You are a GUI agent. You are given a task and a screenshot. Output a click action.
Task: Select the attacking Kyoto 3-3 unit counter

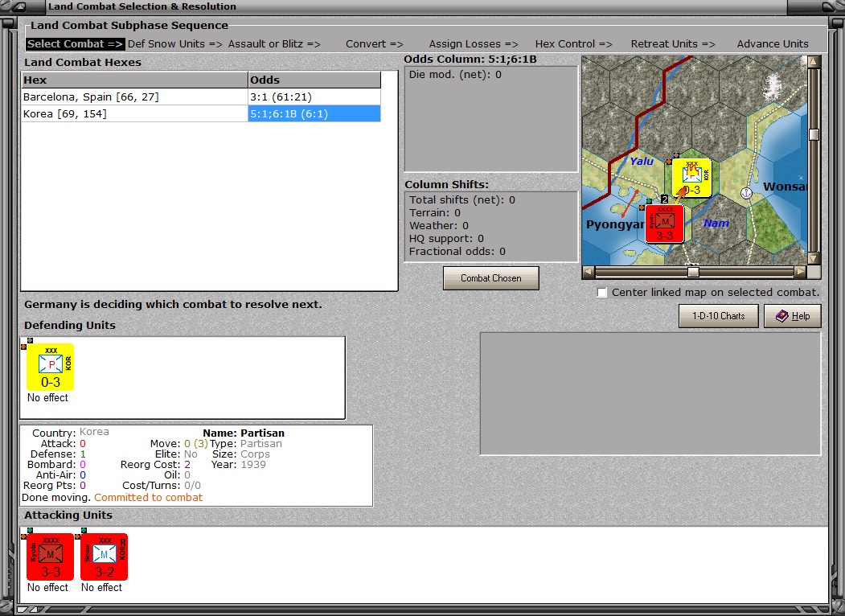(50, 556)
